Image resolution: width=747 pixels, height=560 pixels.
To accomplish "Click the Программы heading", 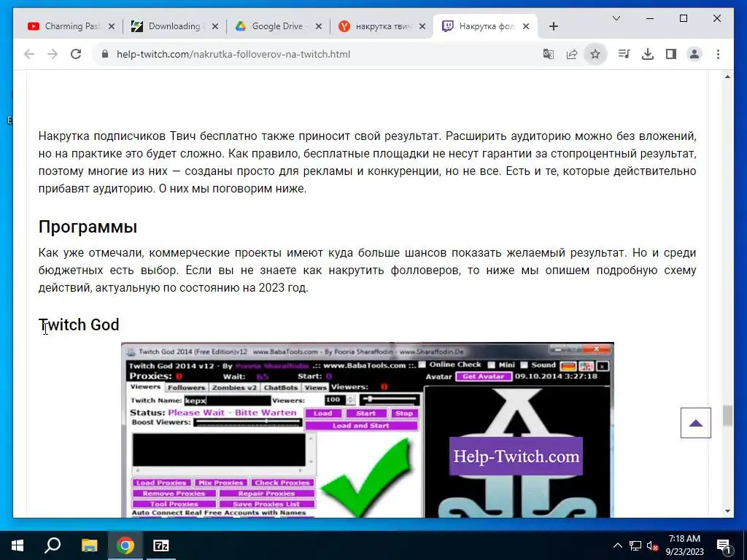I will click(x=88, y=227).
